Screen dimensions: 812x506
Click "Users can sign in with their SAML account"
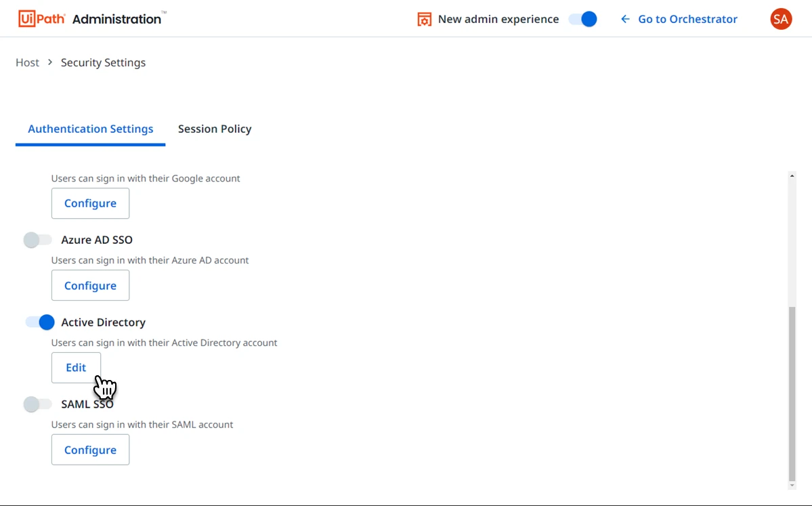142,424
